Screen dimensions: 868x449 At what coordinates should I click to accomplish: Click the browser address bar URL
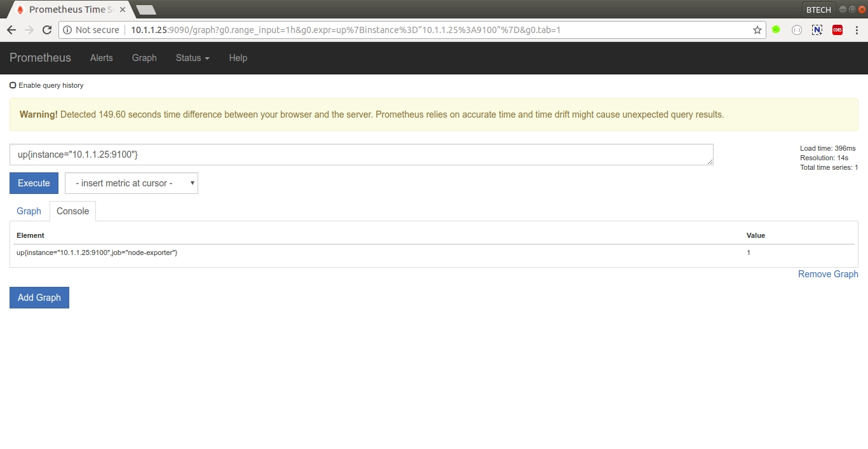click(346, 30)
